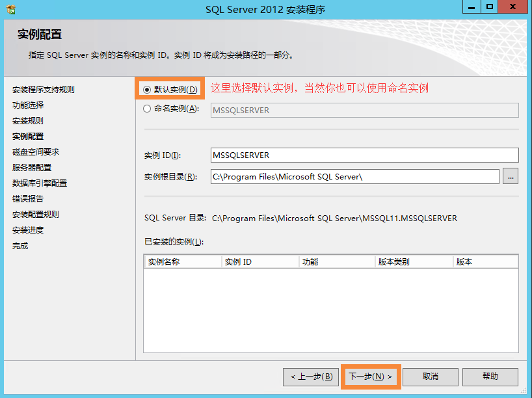Minimize the SQL Server setup window
Screen dimensions: 532x398
click(472, 7)
